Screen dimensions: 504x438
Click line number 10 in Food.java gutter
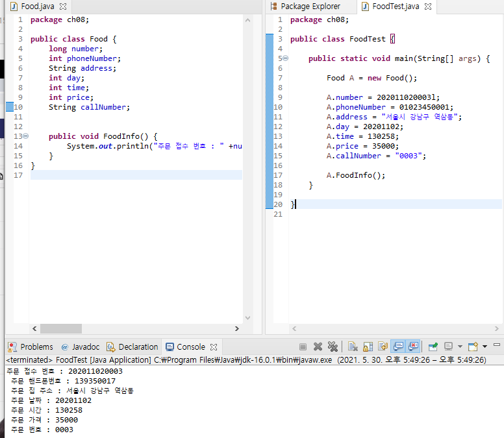pos(18,107)
